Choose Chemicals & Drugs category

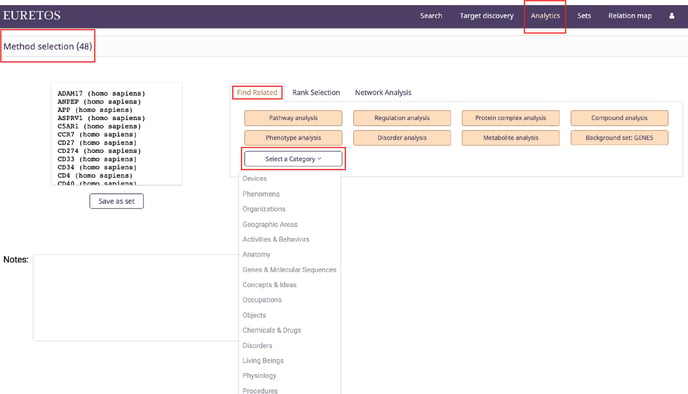(x=272, y=330)
